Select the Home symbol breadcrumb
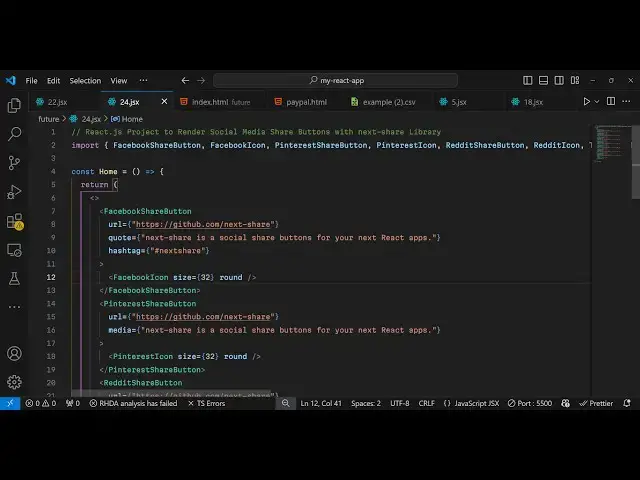The height and width of the screenshot is (480, 640). point(127,119)
